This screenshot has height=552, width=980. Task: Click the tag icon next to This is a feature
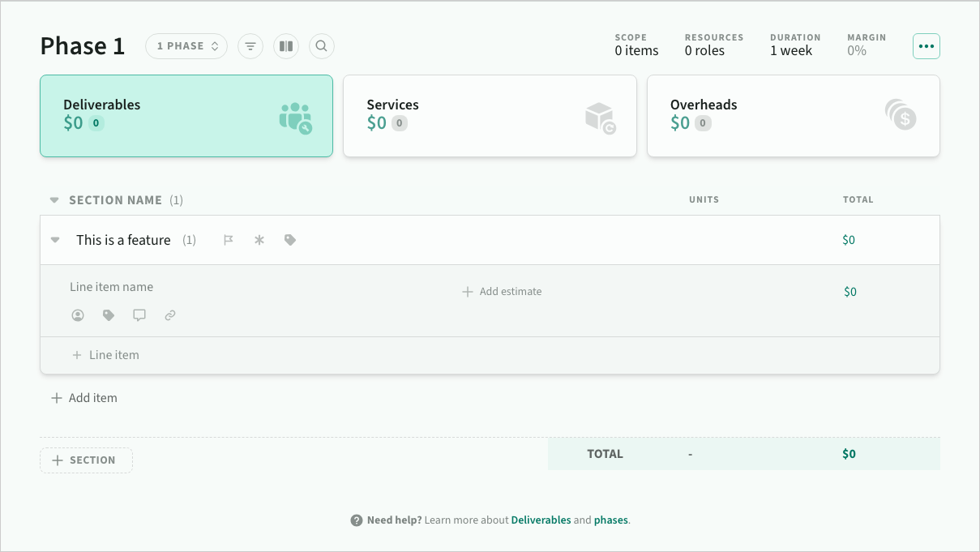pos(290,240)
